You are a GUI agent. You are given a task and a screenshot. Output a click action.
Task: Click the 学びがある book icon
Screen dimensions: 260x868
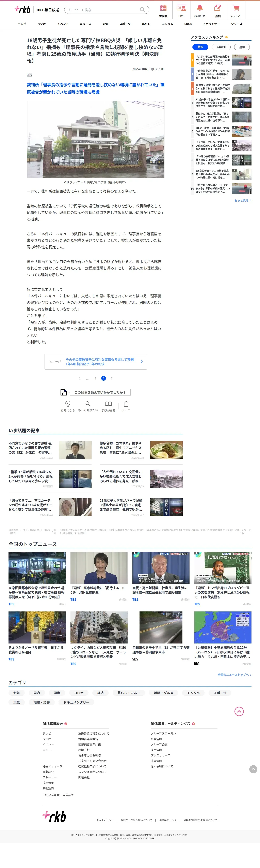point(108,404)
